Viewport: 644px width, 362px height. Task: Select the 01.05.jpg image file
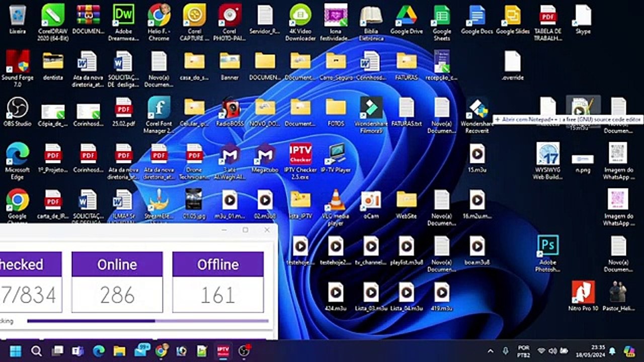click(x=194, y=205)
